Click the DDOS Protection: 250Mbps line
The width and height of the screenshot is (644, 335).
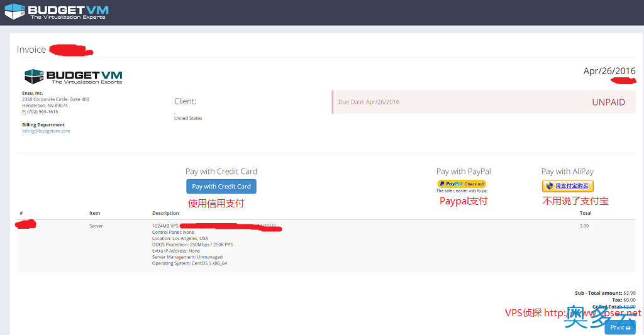[x=192, y=244]
